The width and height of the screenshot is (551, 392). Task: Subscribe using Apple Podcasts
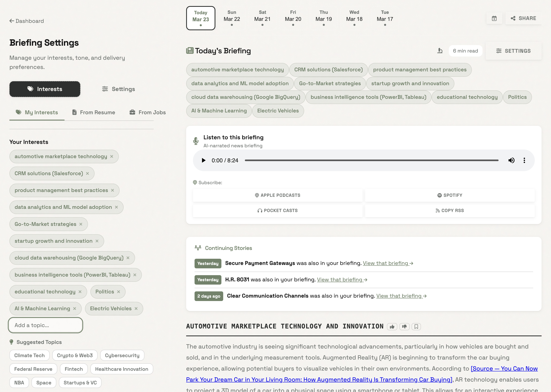click(x=277, y=195)
